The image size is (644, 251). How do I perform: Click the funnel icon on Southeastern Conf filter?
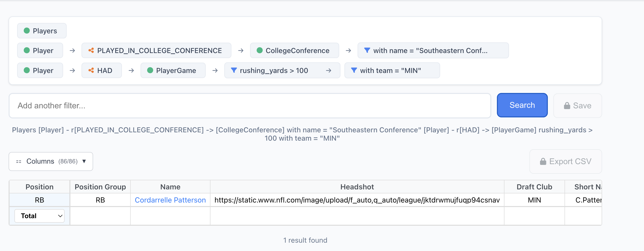[x=367, y=51]
